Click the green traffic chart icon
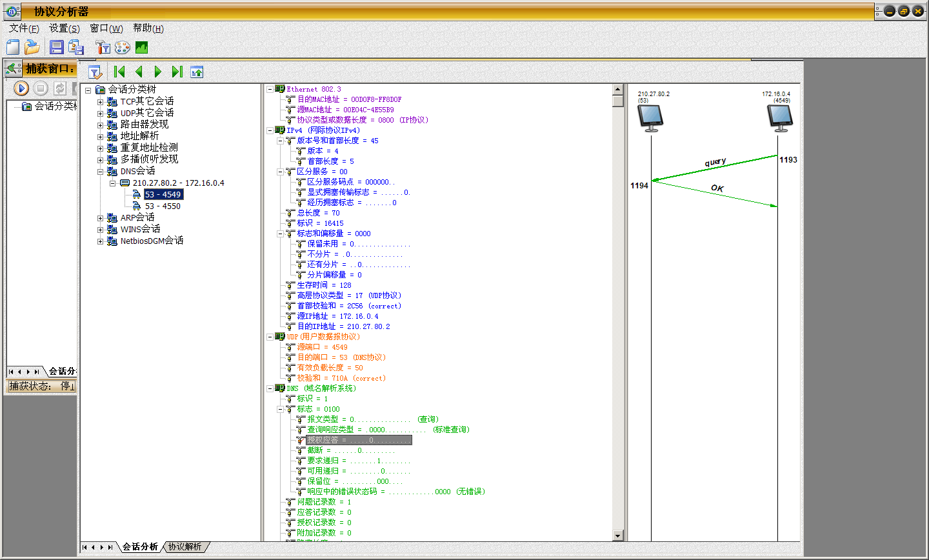Screen dimensions: 929x560 pyautogui.click(x=141, y=47)
